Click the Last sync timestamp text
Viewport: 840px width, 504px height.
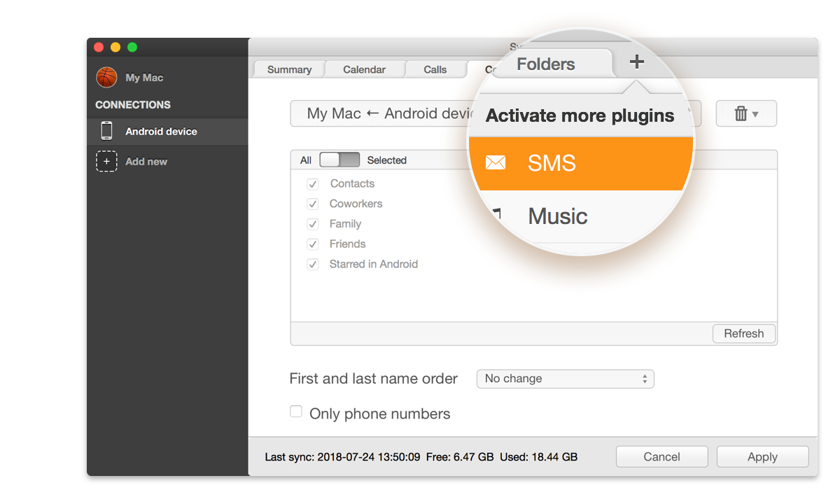pos(342,457)
